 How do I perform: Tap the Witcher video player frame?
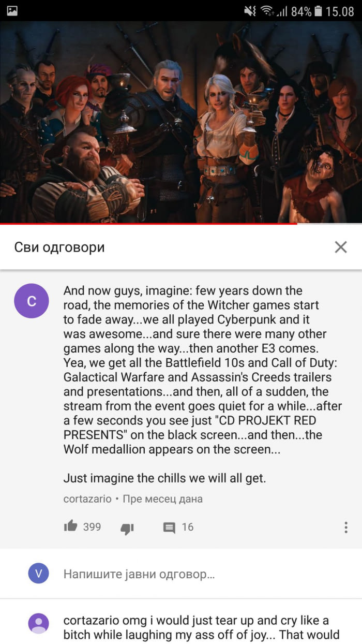click(x=181, y=122)
